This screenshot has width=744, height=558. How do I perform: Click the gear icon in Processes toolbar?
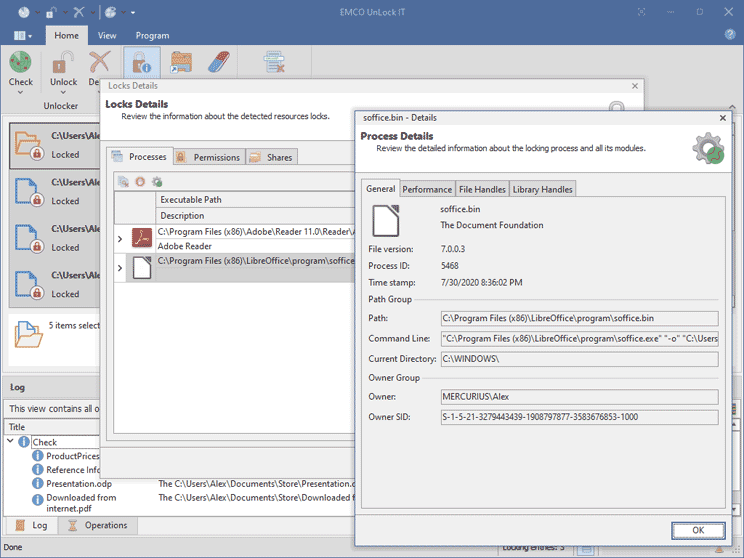[x=157, y=181]
